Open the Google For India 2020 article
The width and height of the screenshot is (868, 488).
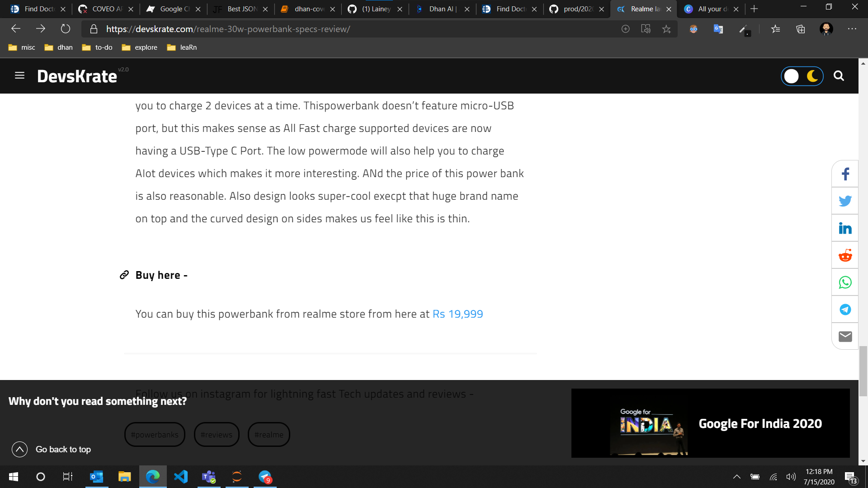tap(711, 423)
